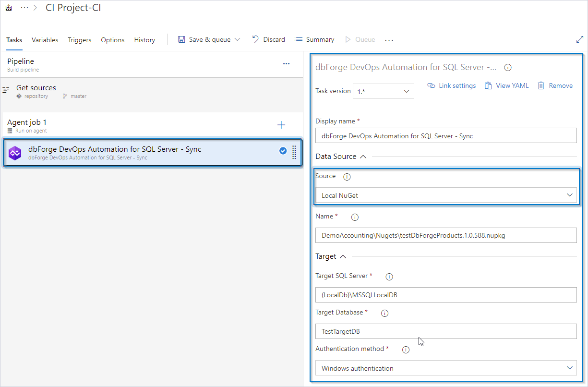
Task: Toggle full screen expand icon
Action: tap(579, 39)
